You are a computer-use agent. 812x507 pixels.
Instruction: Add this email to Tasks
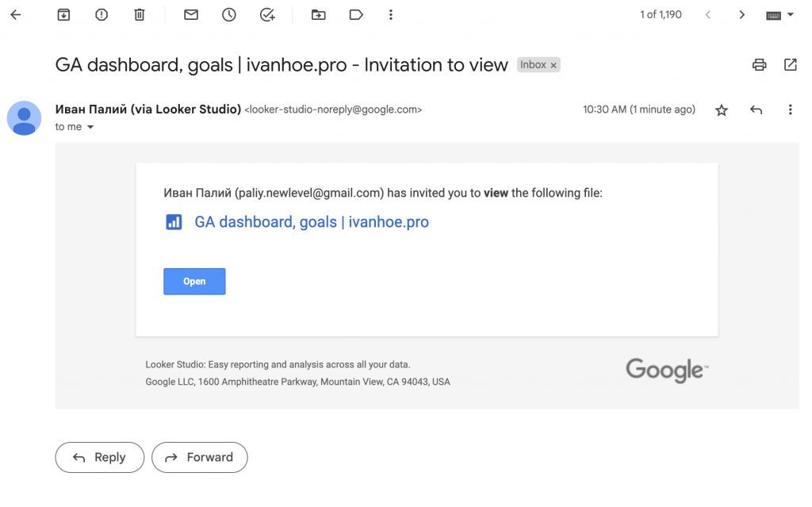pyautogui.click(x=267, y=15)
